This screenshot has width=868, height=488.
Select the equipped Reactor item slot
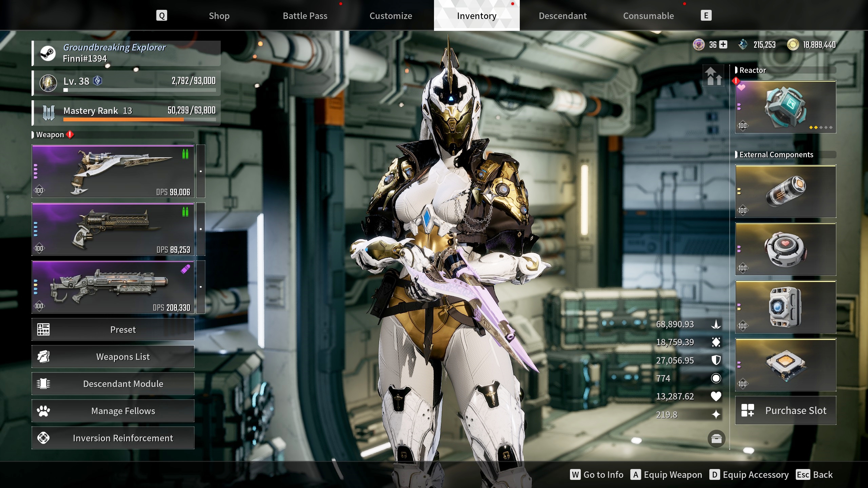785,107
